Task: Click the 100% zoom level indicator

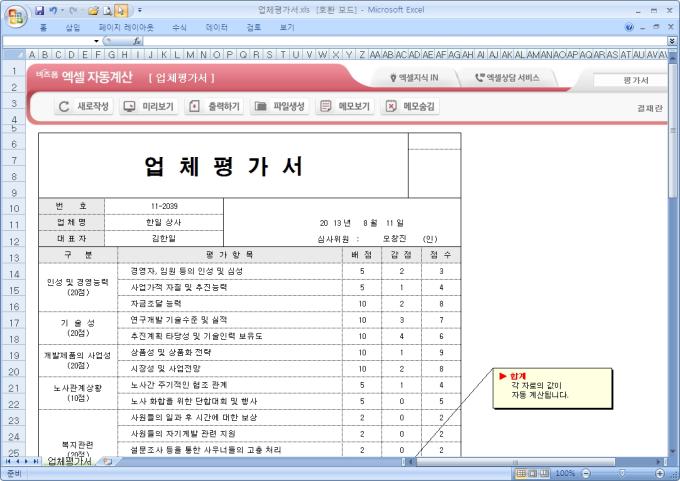Action: (x=565, y=473)
